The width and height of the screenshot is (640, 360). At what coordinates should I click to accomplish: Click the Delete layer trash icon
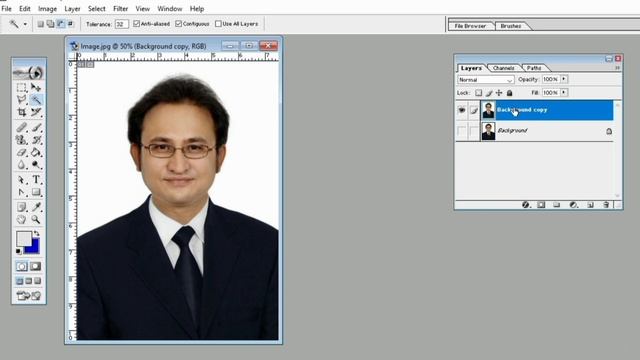606,205
